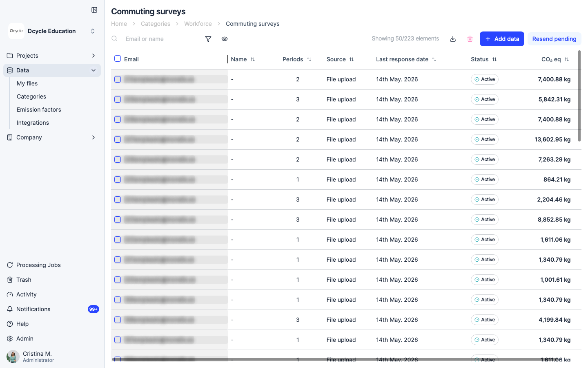Expand the Company chevron
This screenshot has width=588, height=368.
[94, 137]
